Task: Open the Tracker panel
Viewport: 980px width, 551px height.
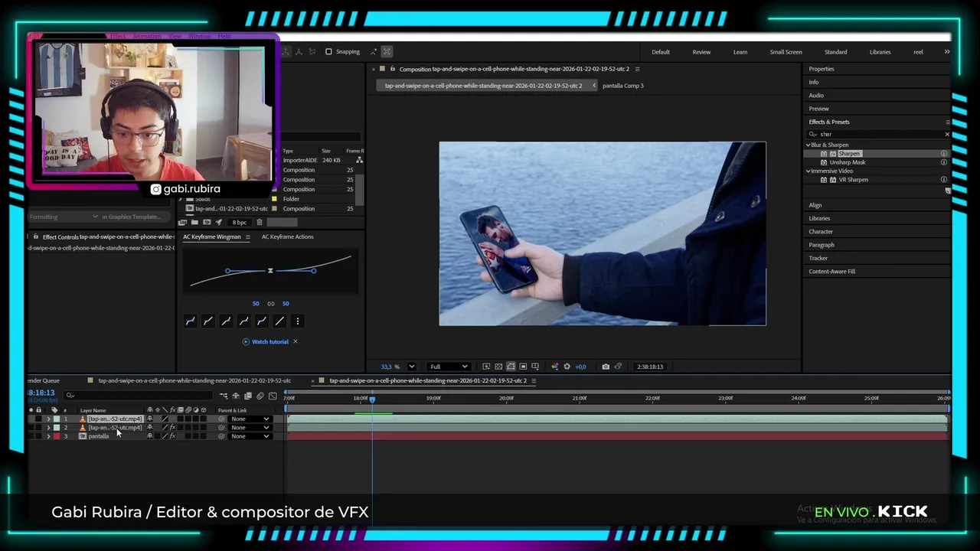Action: point(818,258)
